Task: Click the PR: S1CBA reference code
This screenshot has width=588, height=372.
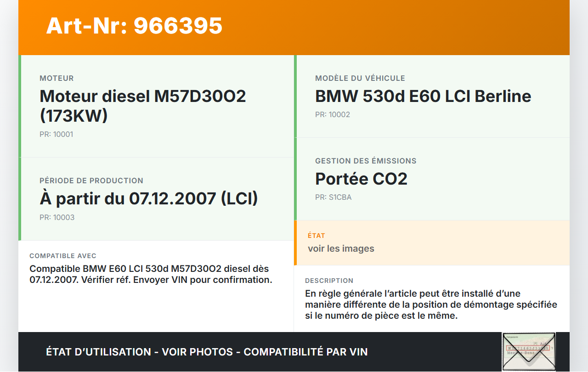Action: tap(333, 197)
